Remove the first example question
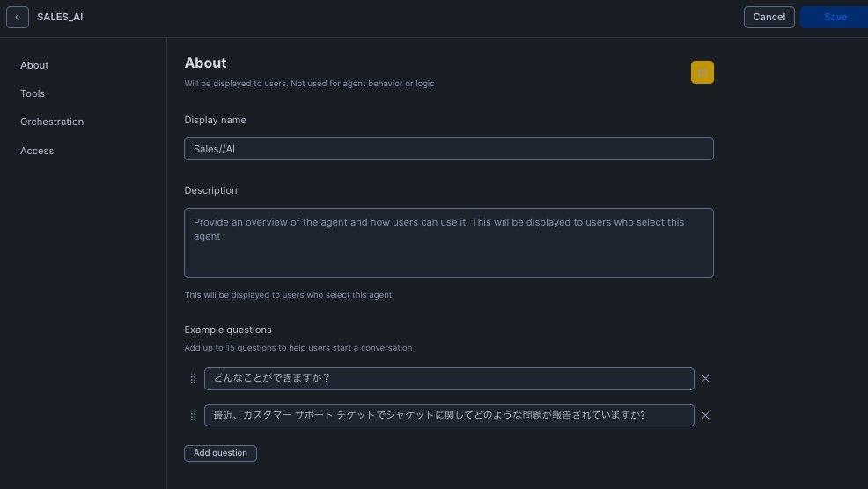868x489 pixels. [x=705, y=379]
